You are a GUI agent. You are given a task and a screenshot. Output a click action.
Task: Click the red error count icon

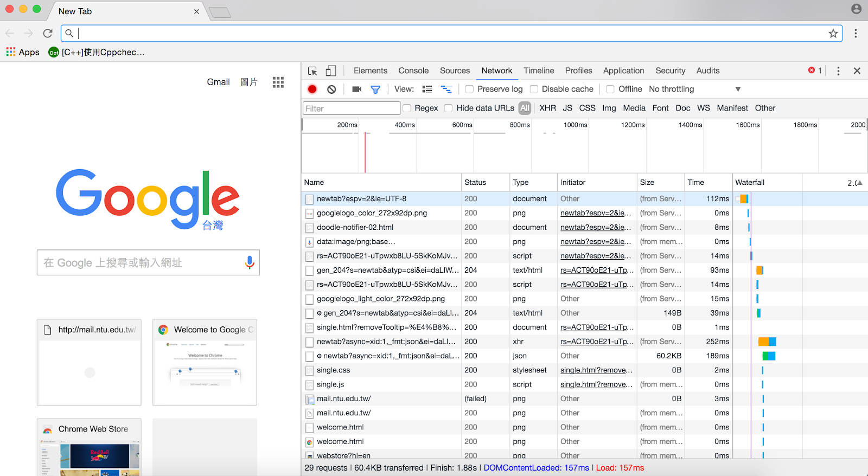pos(812,70)
